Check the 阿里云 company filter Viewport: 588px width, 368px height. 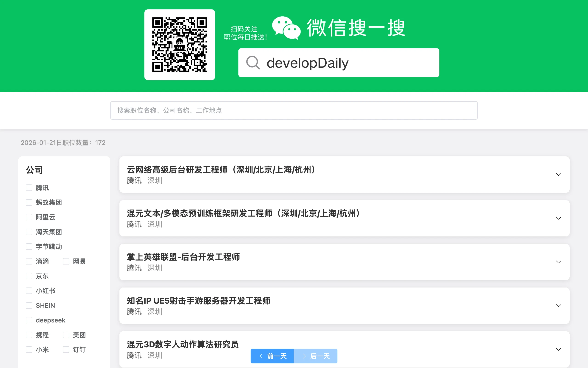coord(29,217)
